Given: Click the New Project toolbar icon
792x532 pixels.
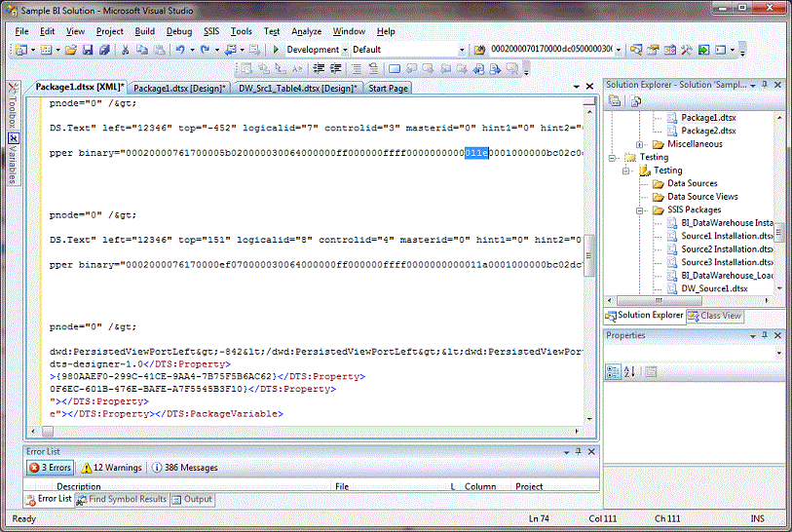Looking at the screenshot, I should coord(20,50).
